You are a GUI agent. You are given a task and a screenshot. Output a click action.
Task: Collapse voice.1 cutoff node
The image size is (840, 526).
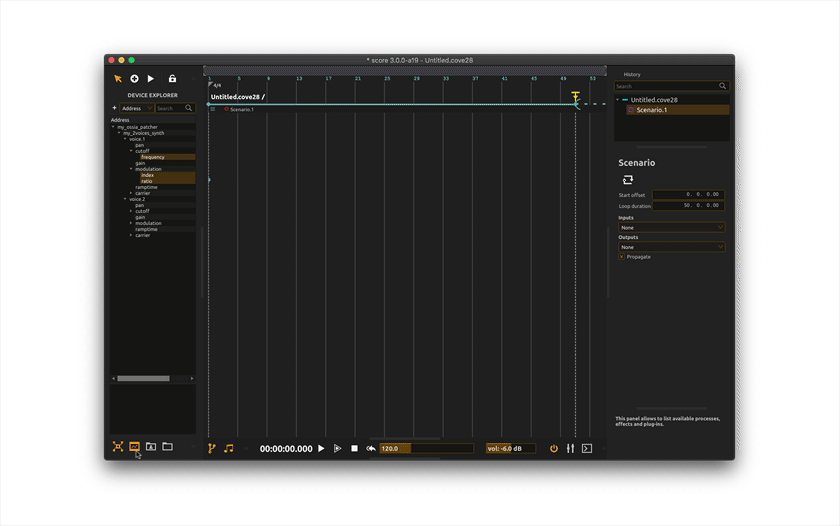tap(131, 151)
